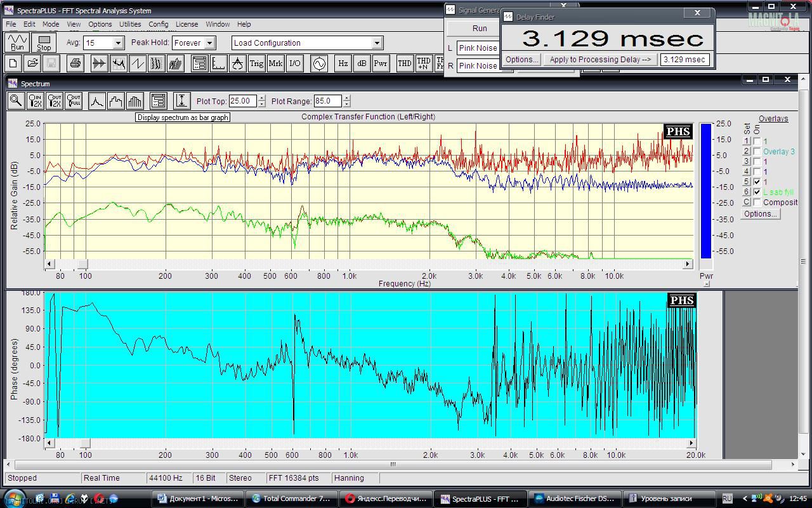This screenshot has width=812, height=508.
Task: Open the processing settings dialog icon
Action: (199, 63)
